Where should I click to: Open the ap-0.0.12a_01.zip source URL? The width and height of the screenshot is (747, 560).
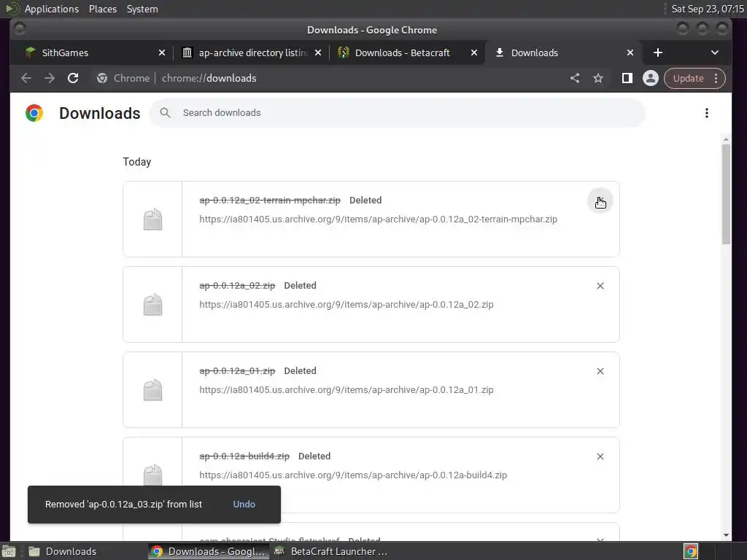coord(347,389)
